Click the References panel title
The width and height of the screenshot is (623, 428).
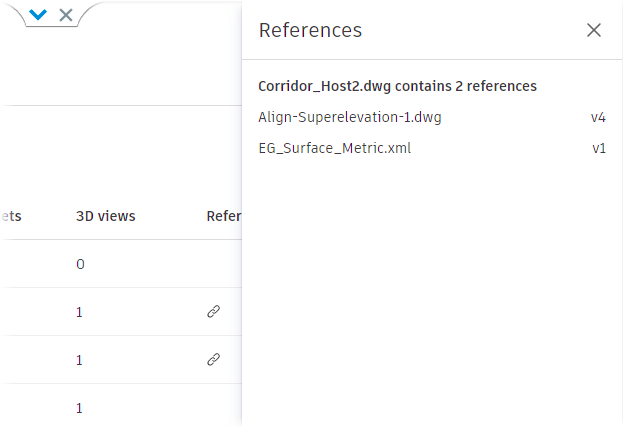pos(310,30)
